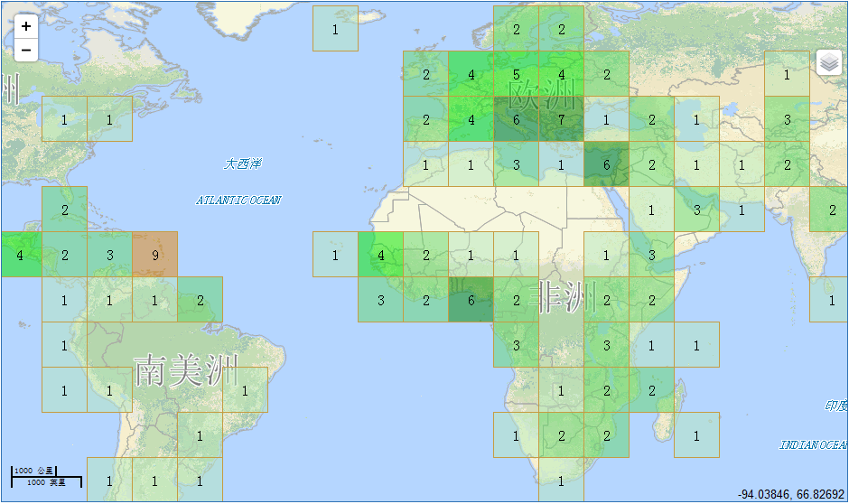Pick the dark green 6 cell in West Africa
The width and height of the screenshot is (849, 504).
pos(471,300)
